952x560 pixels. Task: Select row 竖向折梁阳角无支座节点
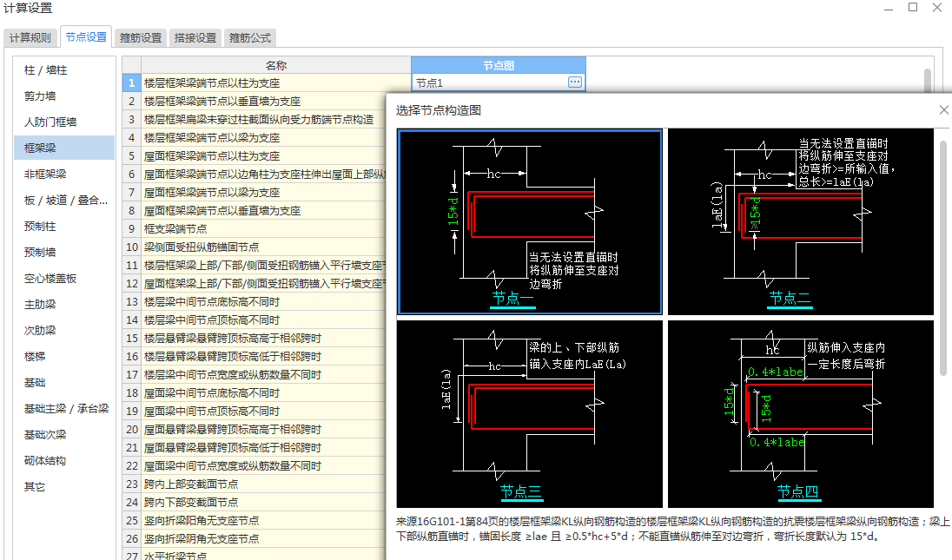[x=263, y=520]
